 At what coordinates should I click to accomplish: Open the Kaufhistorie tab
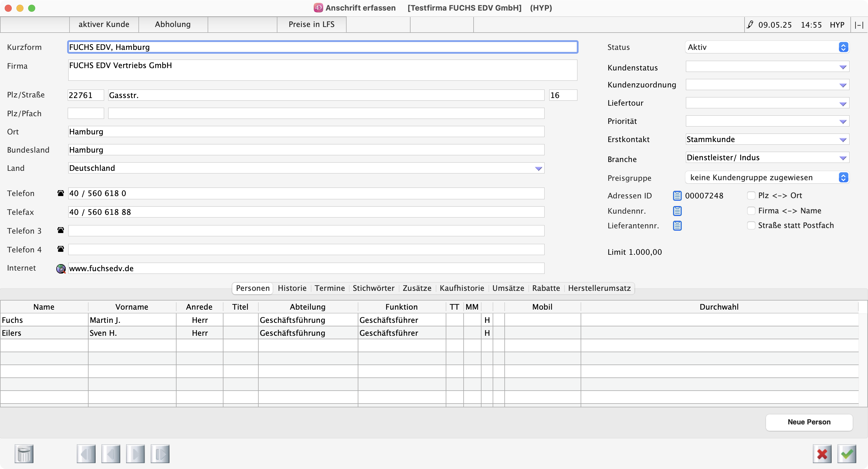(x=462, y=288)
